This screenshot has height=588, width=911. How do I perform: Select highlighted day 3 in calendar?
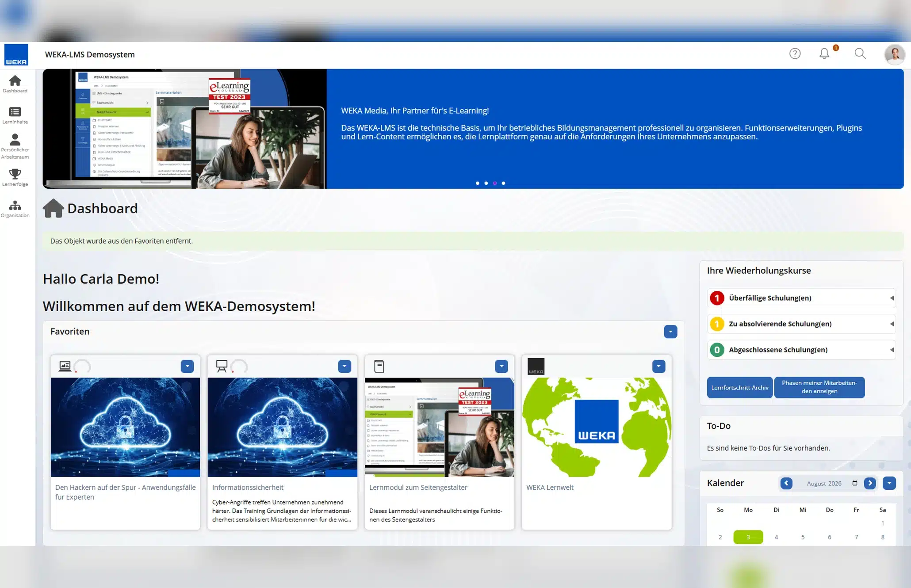(x=748, y=537)
